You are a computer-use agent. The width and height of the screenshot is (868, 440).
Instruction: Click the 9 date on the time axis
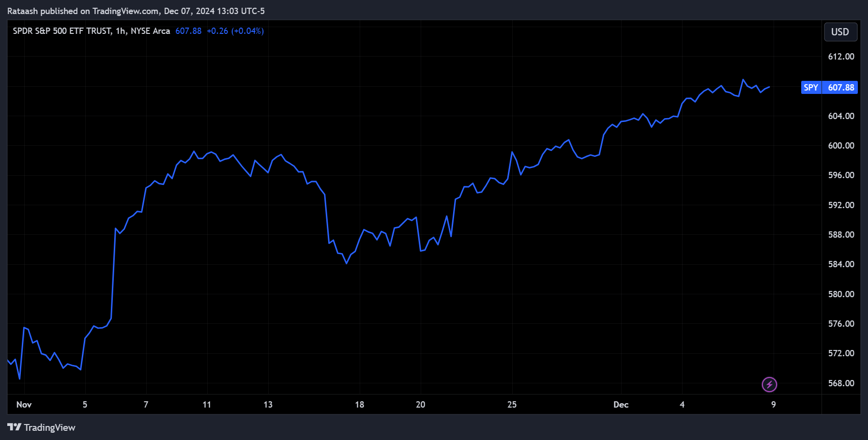click(774, 405)
